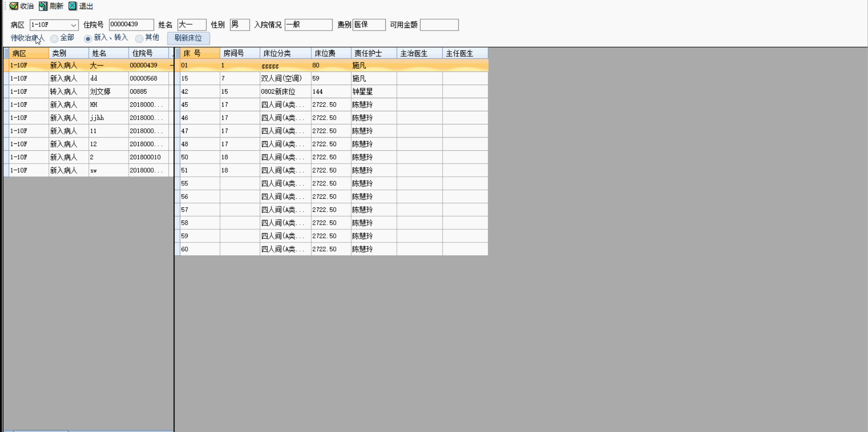The width and height of the screenshot is (868, 432).
Task: Click the ggggg bed type cell
Action: tap(286, 65)
